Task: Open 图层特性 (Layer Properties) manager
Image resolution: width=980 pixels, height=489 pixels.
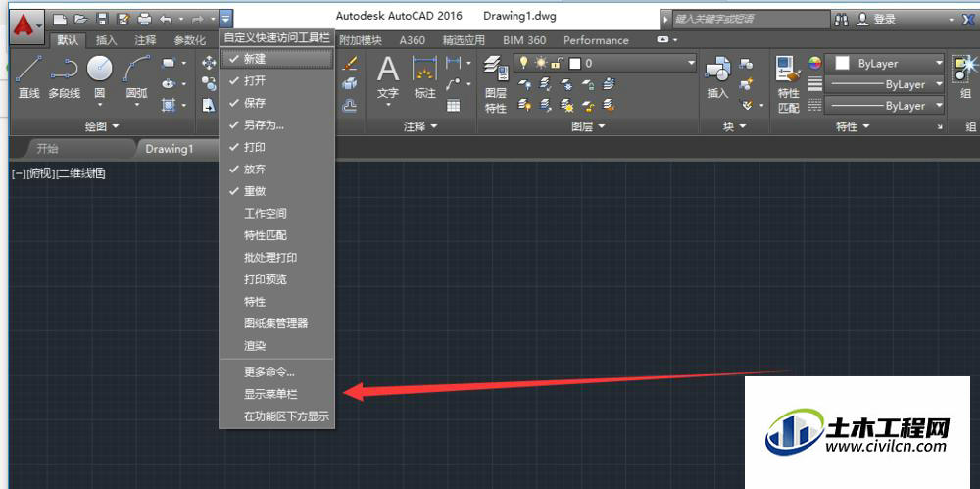Action: tap(496, 84)
